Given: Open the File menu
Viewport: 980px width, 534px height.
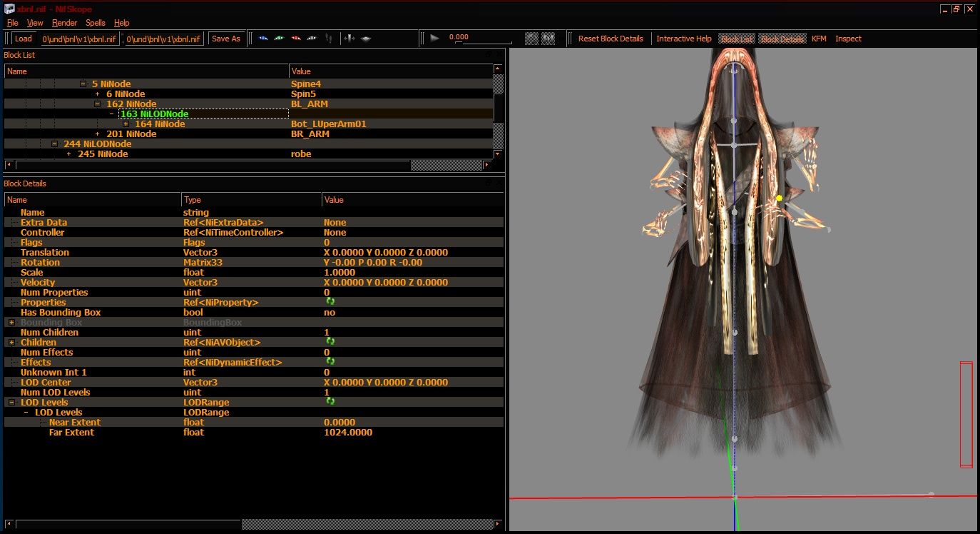Looking at the screenshot, I should click(x=12, y=23).
